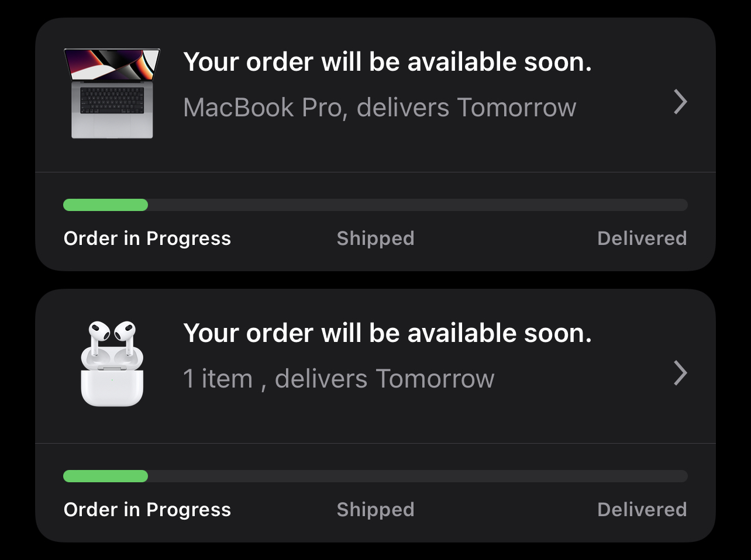
Task: Click MacBook order green progress bar
Action: point(105,205)
